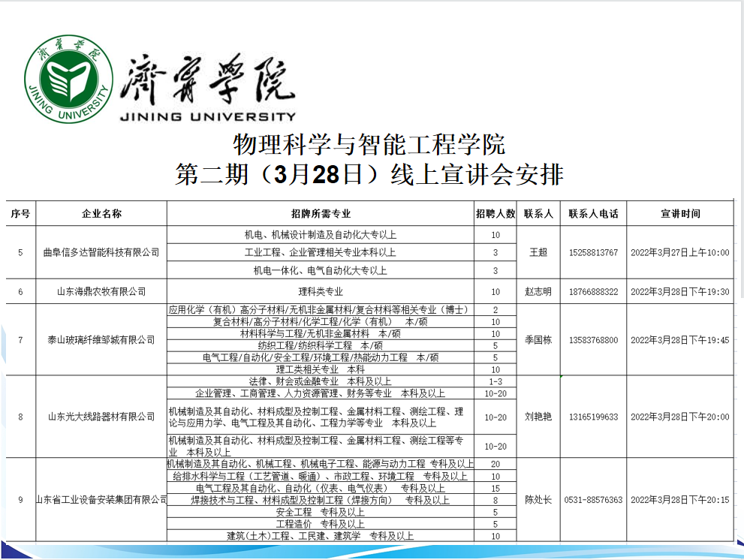
Task: Click the time 2022年3月28日下午19:45
Action: 680,340
